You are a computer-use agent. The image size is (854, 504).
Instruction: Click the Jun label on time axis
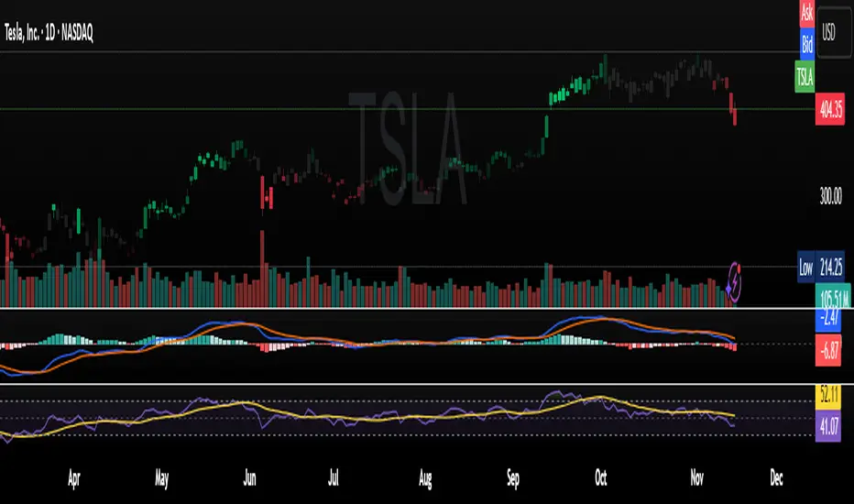pyautogui.click(x=249, y=478)
